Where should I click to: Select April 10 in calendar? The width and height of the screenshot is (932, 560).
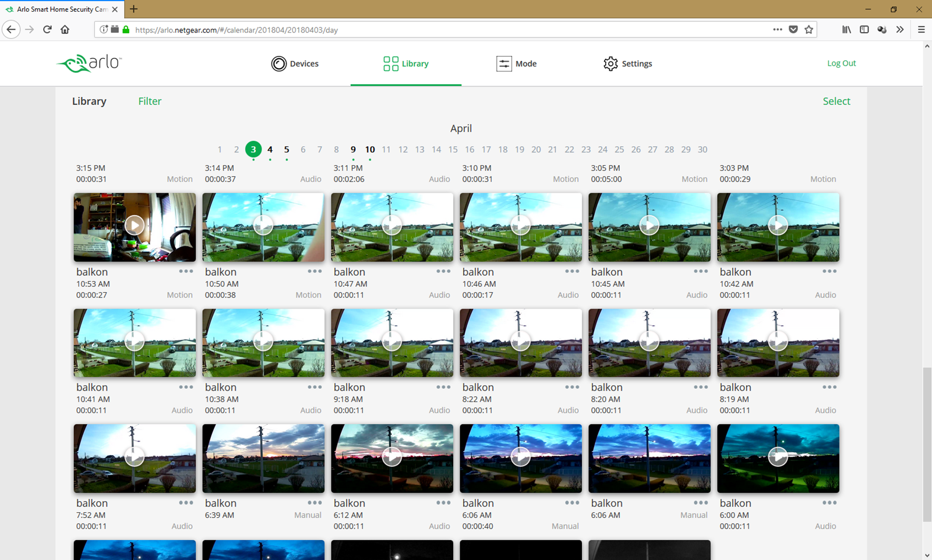(370, 150)
